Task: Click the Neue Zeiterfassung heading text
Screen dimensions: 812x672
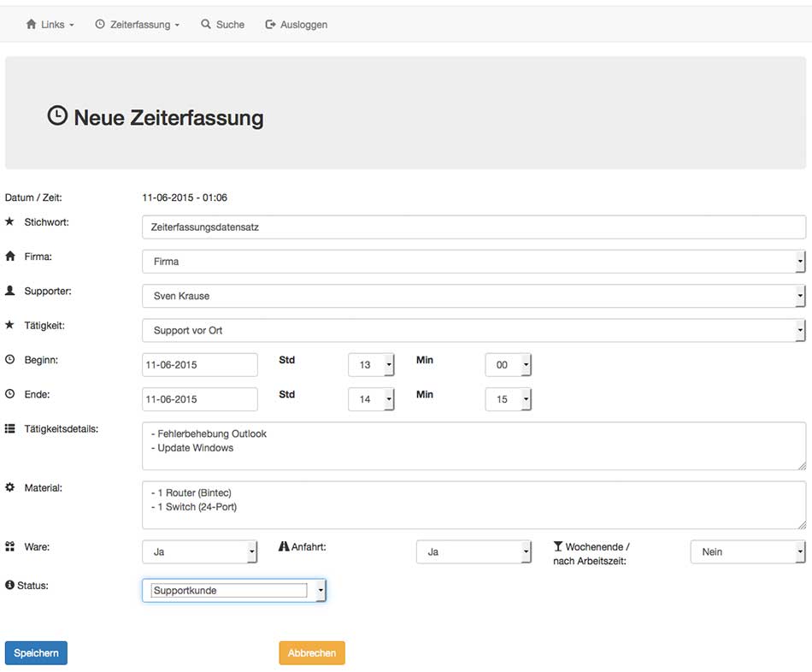Action: (x=168, y=118)
